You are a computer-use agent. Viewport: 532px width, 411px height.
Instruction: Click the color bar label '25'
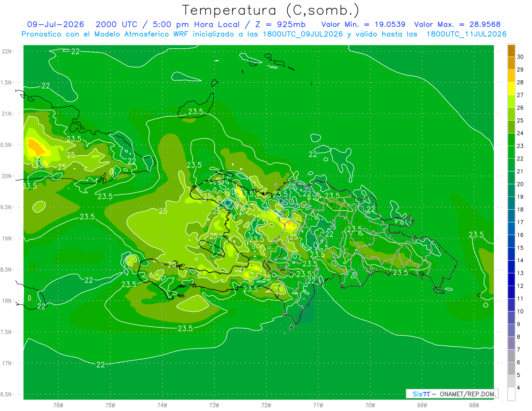click(x=520, y=120)
